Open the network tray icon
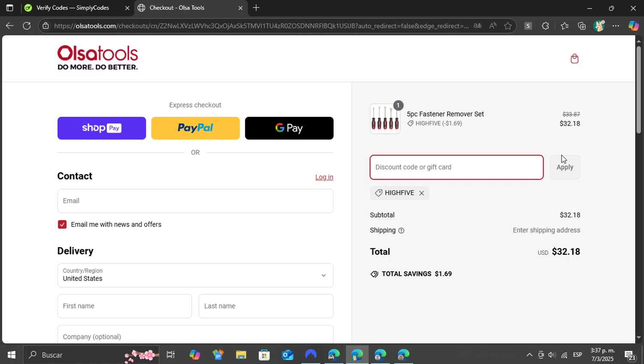 click(x=564, y=355)
